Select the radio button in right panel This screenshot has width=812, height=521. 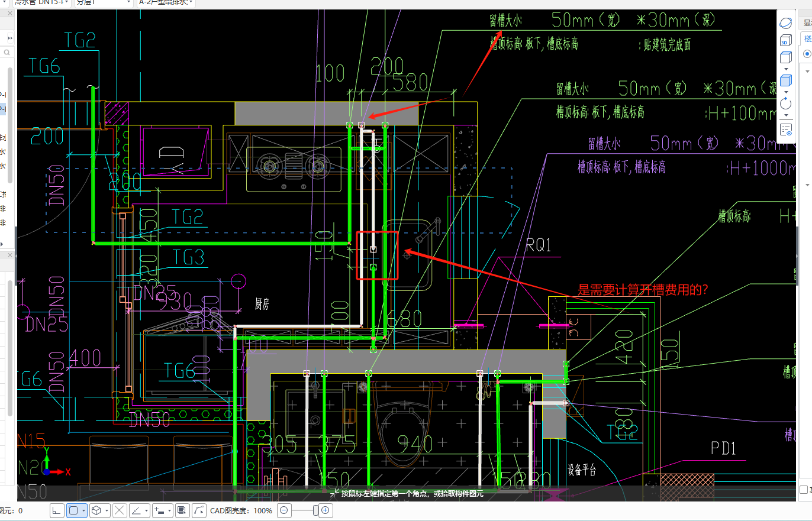click(x=807, y=54)
